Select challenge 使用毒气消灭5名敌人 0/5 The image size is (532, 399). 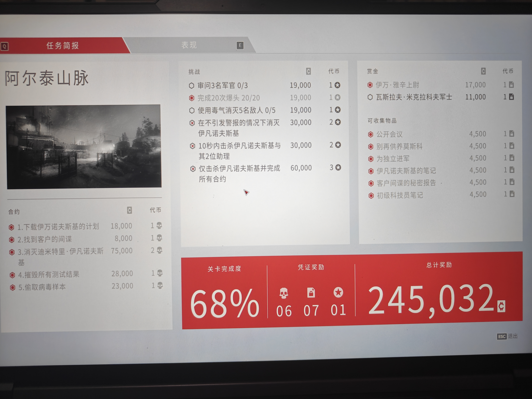point(265,110)
